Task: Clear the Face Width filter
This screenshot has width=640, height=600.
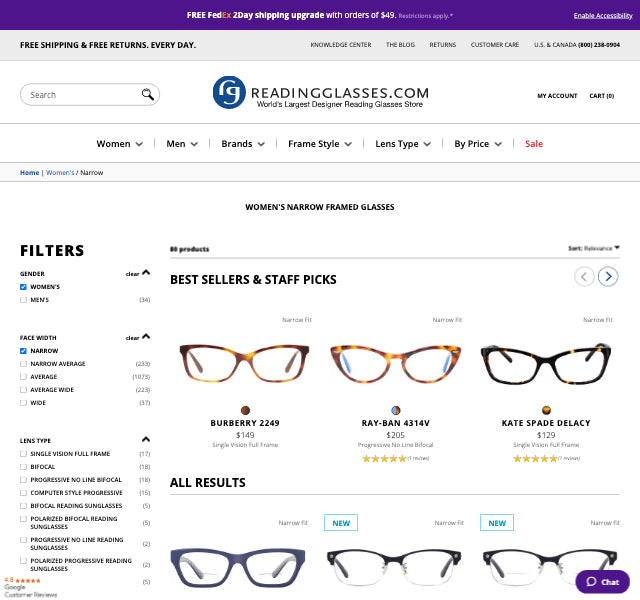Action: [132, 338]
